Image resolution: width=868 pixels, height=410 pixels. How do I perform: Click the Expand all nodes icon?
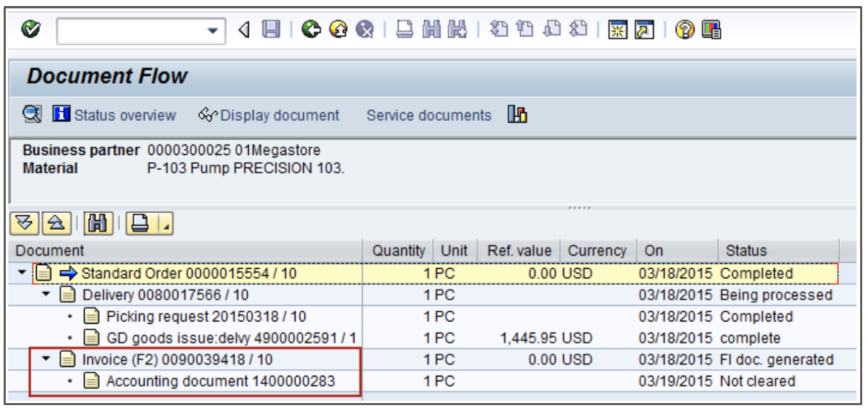(24, 224)
